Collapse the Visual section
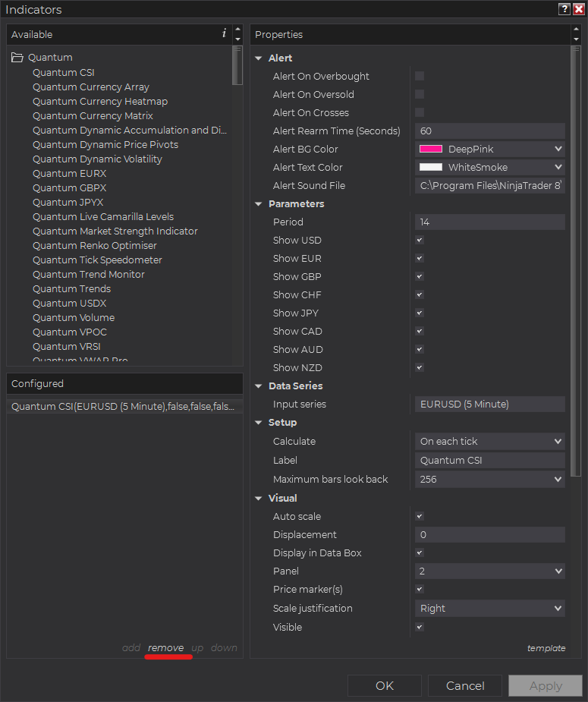Screen dimensions: 588x702 coord(258,499)
